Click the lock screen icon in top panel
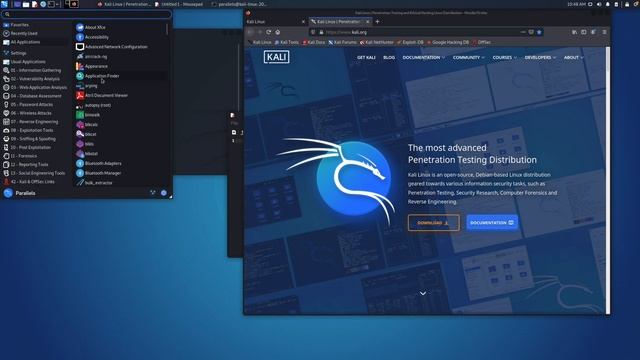The height and width of the screenshot is (360, 640). (627, 4)
